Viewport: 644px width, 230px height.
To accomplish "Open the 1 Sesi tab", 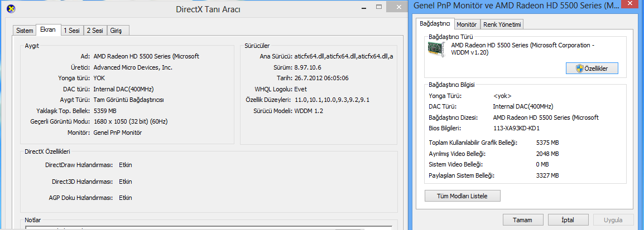I will tap(71, 30).
